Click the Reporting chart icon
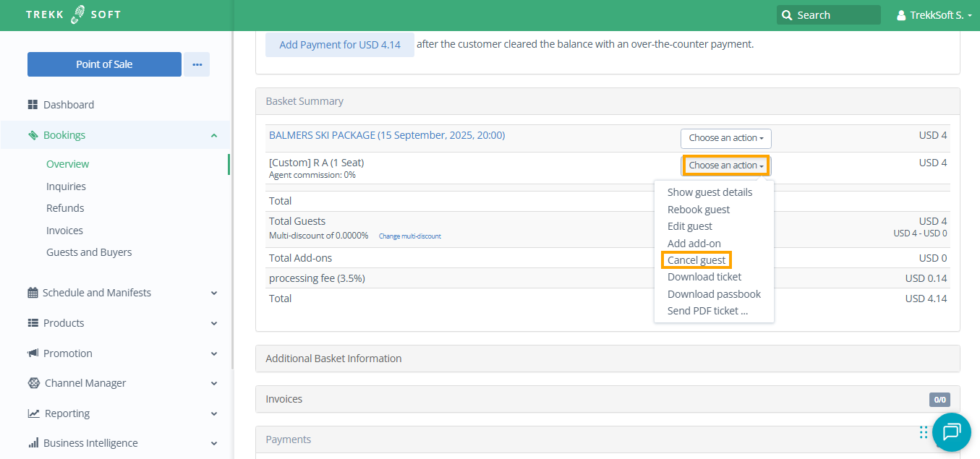Screen dimensions: 980x459 pyautogui.click(x=33, y=413)
